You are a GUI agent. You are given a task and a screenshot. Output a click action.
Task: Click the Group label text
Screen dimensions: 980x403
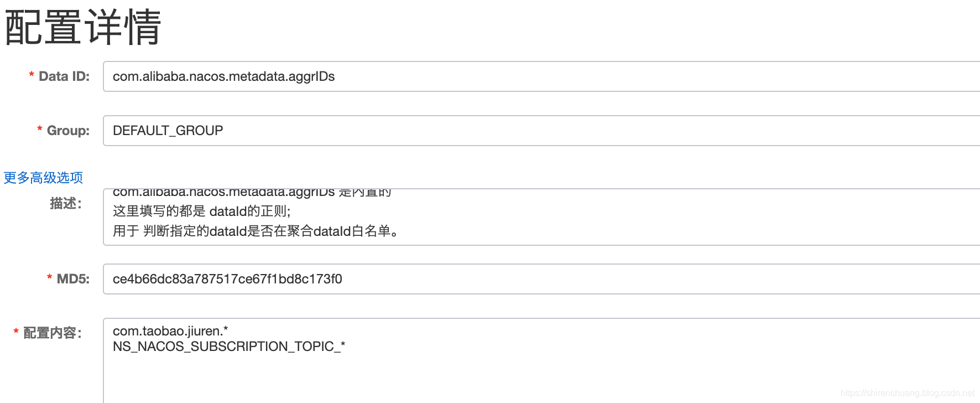click(68, 131)
